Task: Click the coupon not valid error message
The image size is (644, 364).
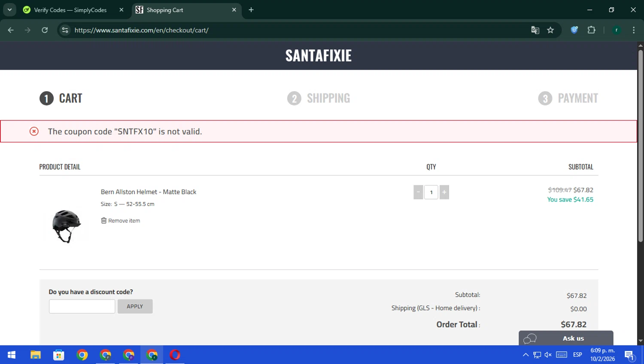Action: tap(125, 132)
